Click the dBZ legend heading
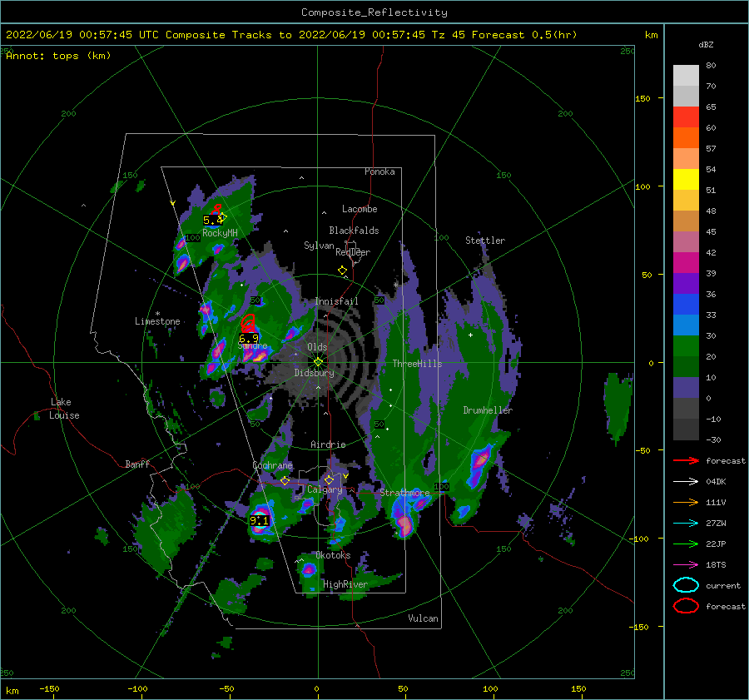This screenshot has width=749, height=700. [706, 44]
